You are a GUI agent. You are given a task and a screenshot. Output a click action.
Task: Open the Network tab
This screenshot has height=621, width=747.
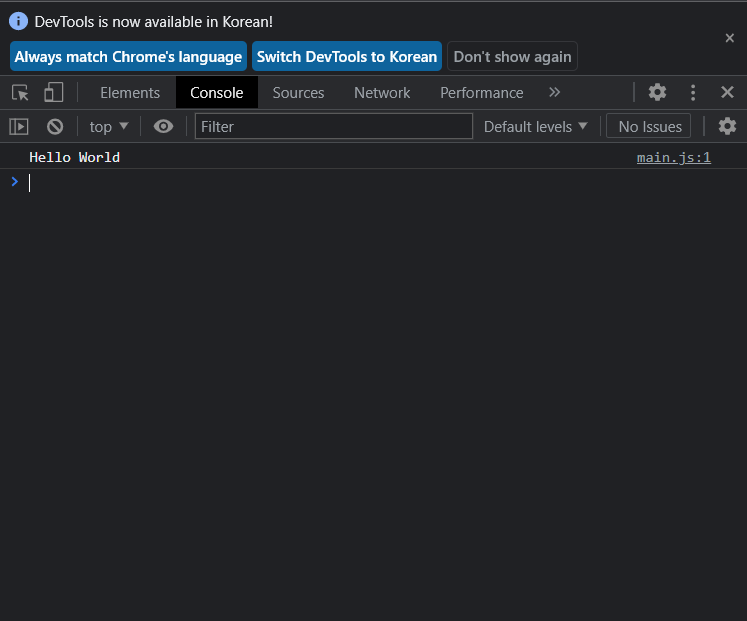tap(382, 92)
